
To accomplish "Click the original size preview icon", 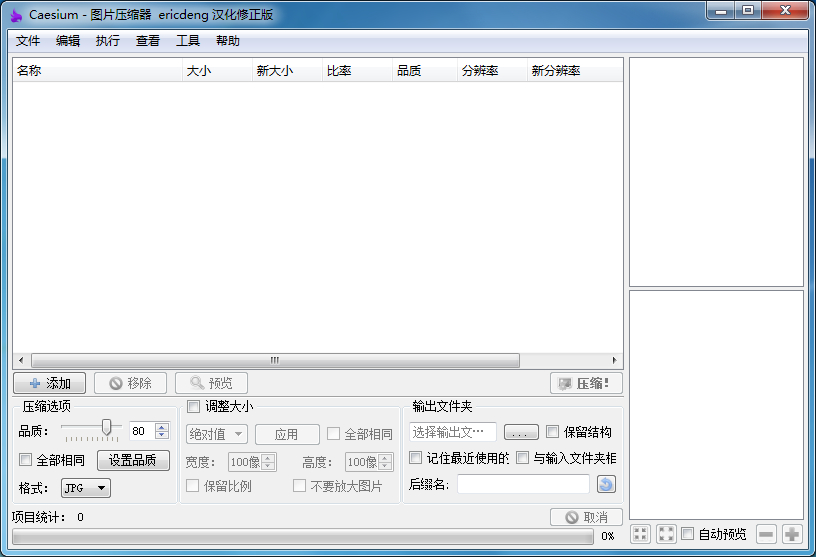I will [640, 534].
